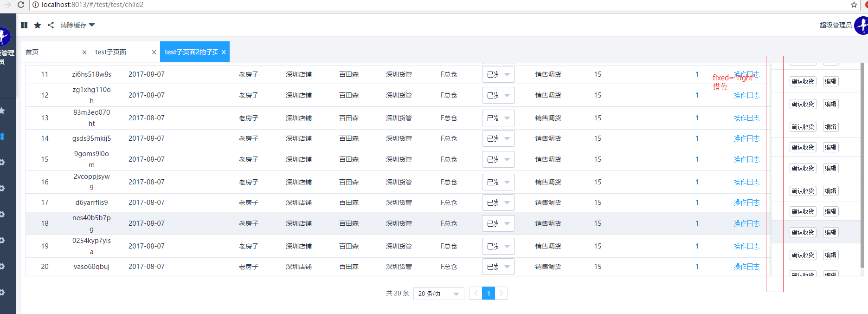The height and width of the screenshot is (314, 868).
Task: Click order code zg1xhg110oh cell
Action: [92, 95]
